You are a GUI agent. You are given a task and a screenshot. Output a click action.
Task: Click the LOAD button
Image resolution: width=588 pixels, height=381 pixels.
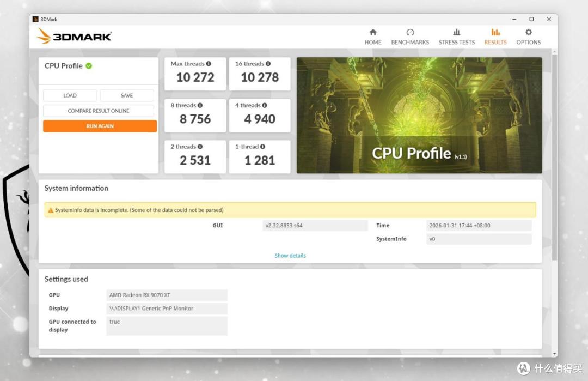tap(70, 95)
